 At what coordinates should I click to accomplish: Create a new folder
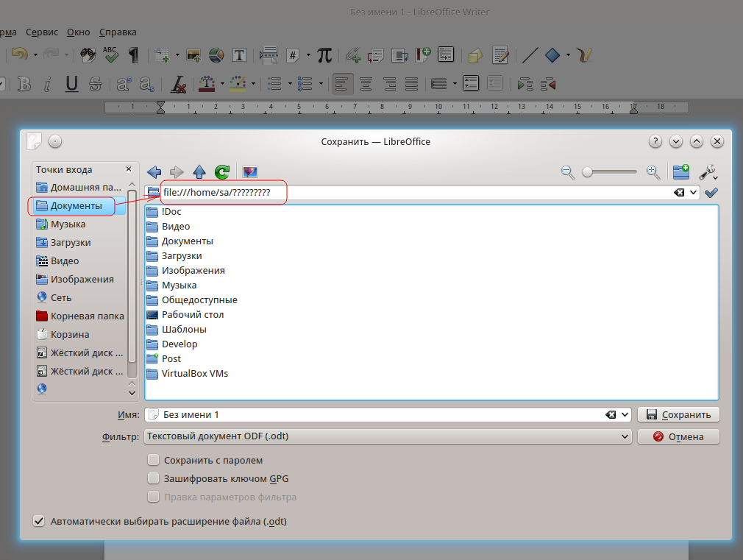click(x=681, y=171)
